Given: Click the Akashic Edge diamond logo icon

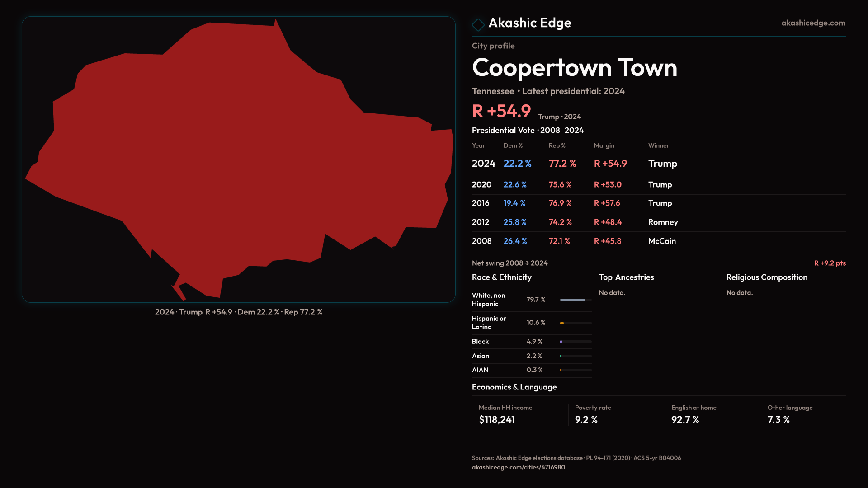Looking at the screenshot, I should pyautogui.click(x=478, y=24).
